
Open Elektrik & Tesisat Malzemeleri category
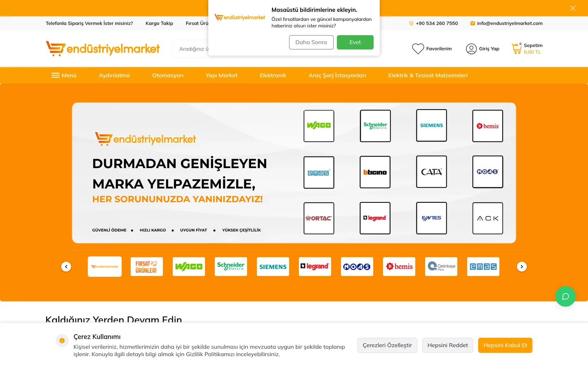[x=428, y=75]
